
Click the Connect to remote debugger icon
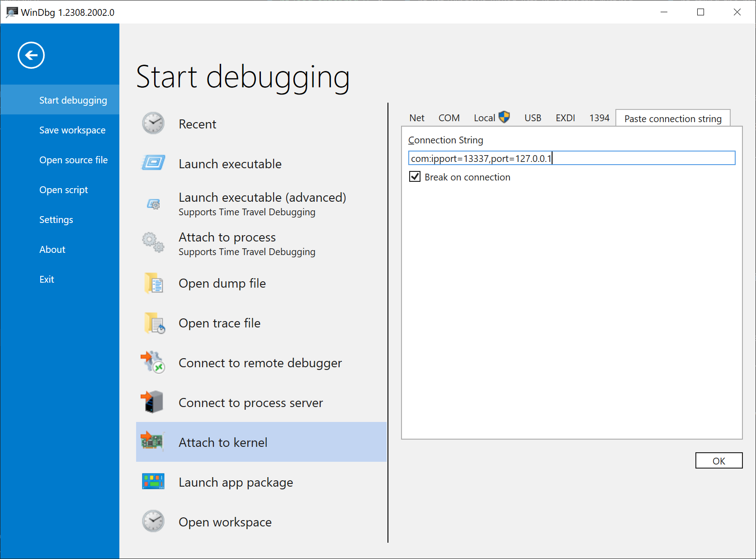[x=153, y=363]
